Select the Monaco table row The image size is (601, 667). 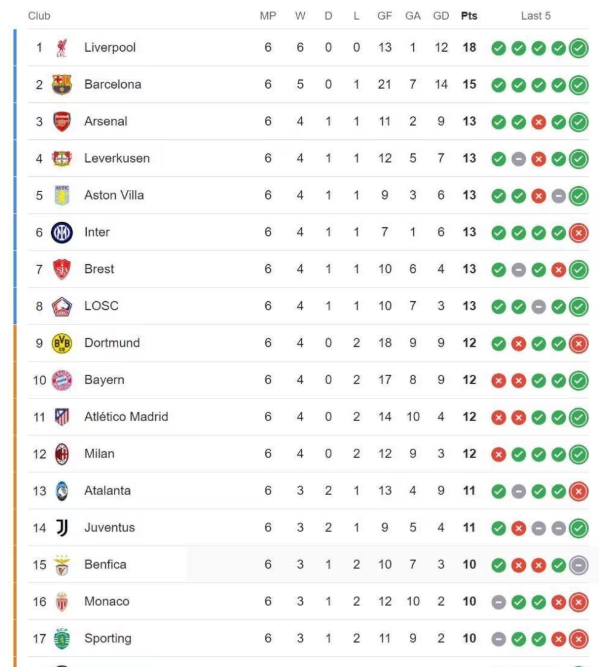308,601
